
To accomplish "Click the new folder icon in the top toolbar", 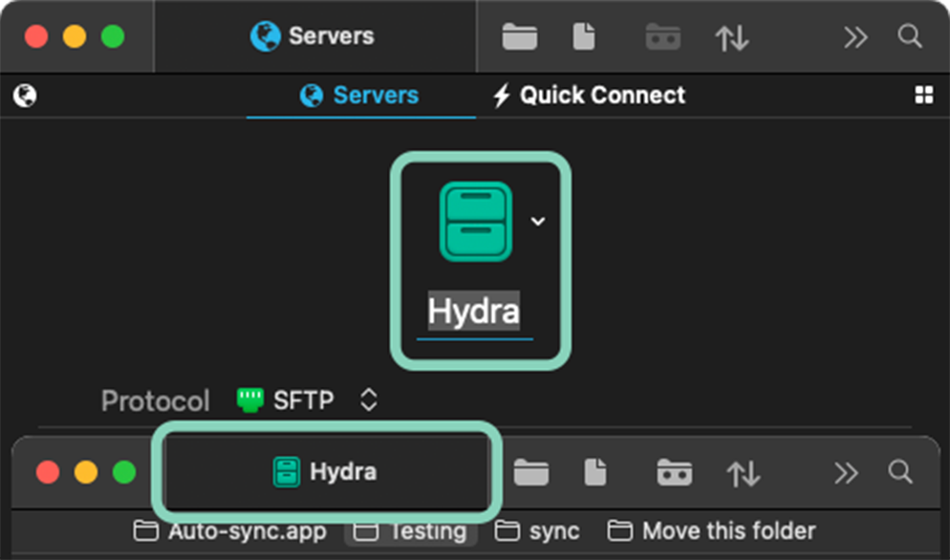I will click(x=519, y=36).
